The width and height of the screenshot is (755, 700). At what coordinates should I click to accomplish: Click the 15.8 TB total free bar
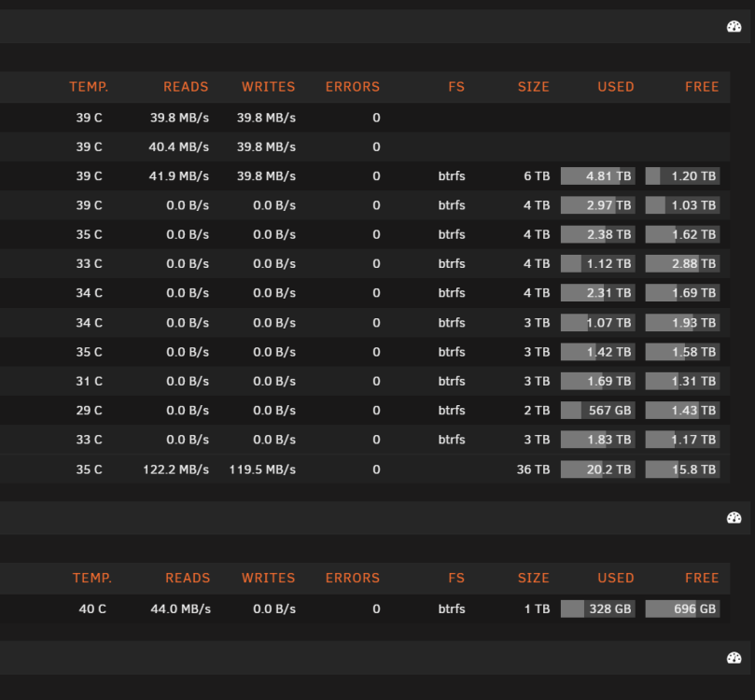click(x=683, y=469)
